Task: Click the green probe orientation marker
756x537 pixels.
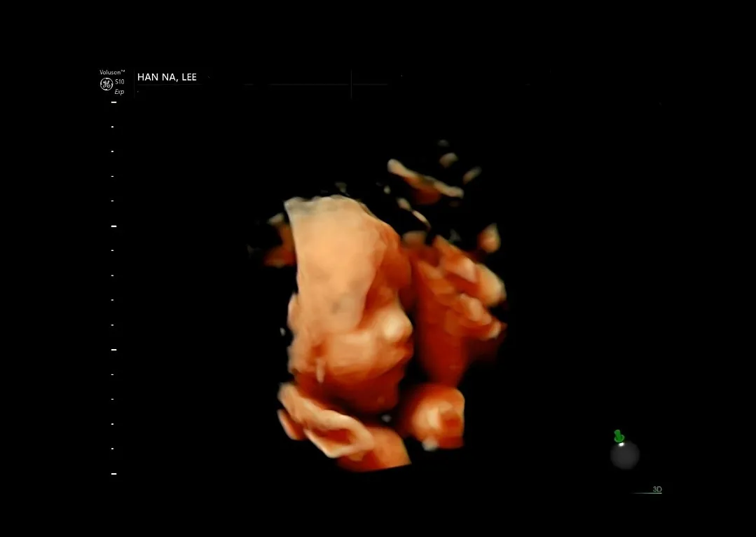Action: [x=619, y=436]
